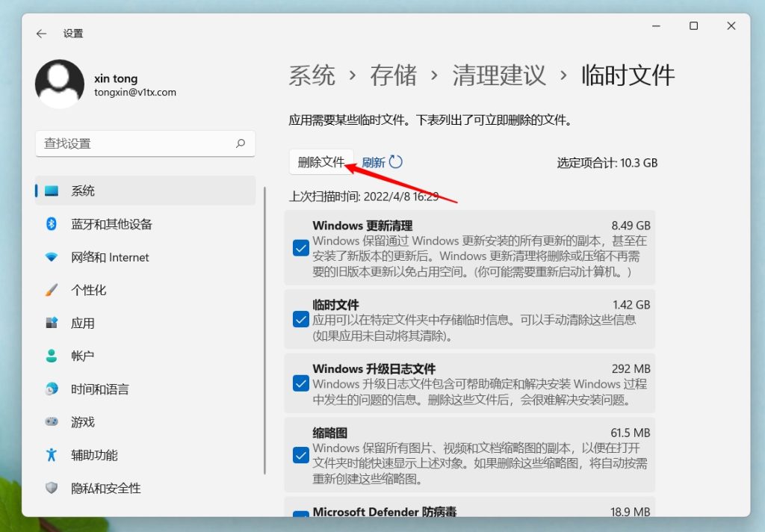765x532 pixels.
Task: Toggle the 缩略图 checkbox
Action: pyautogui.click(x=301, y=455)
